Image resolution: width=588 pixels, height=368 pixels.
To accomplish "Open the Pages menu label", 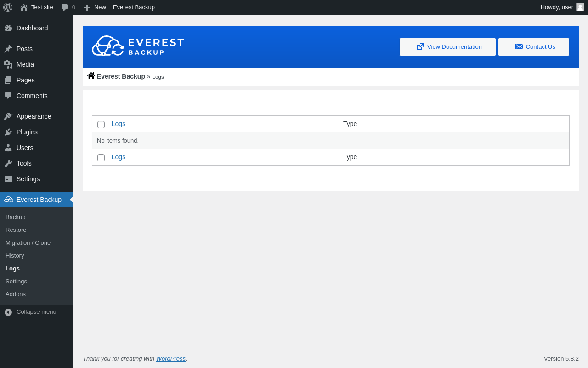I will pos(26,80).
